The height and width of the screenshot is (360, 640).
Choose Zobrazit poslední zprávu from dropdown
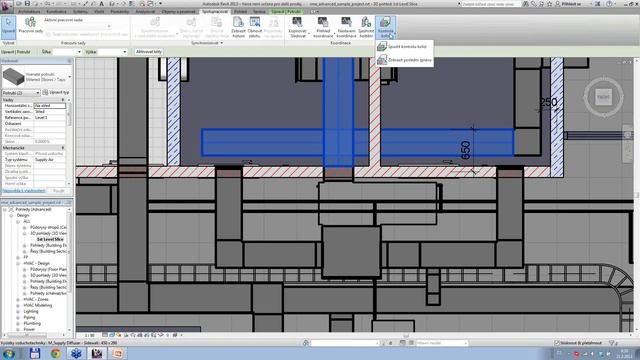pos(404,60)
